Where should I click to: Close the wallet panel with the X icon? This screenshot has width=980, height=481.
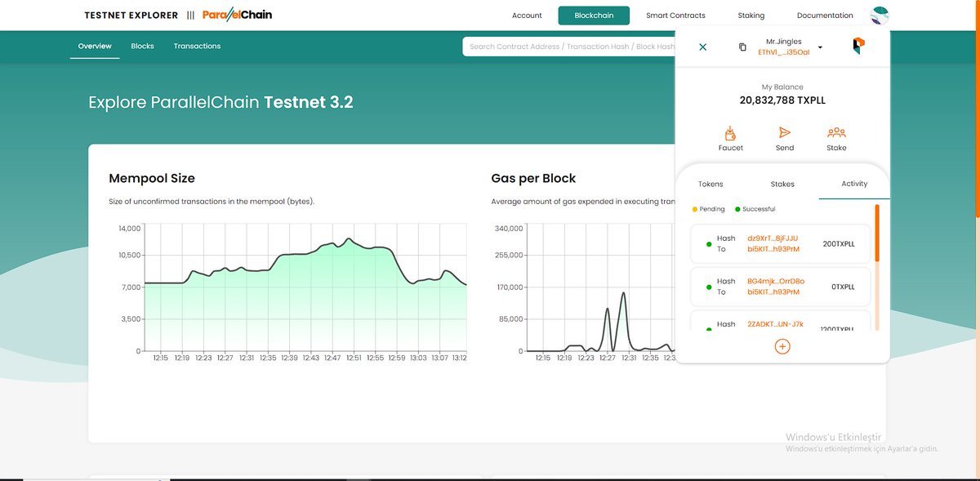pyautogui.click(x=702, y=47)
